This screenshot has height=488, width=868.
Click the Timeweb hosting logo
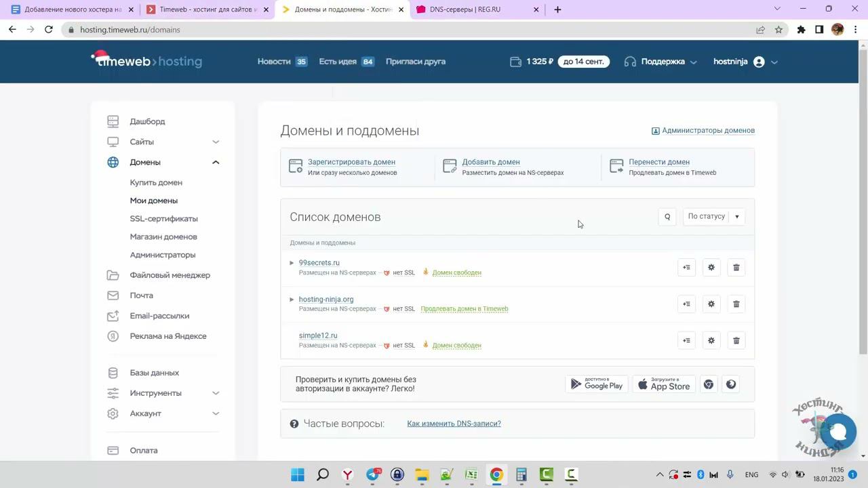(146, 60)
